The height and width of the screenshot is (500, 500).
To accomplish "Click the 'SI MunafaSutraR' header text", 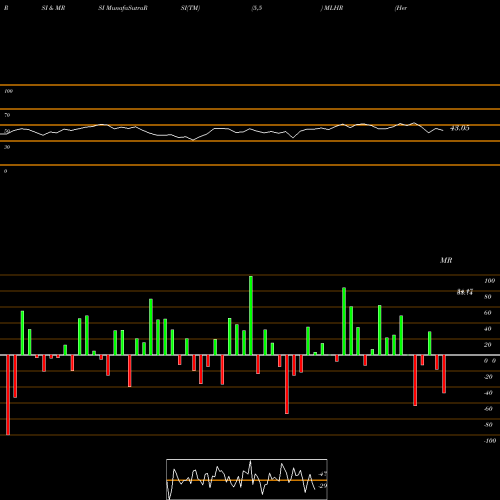I will tap(123, 8).
